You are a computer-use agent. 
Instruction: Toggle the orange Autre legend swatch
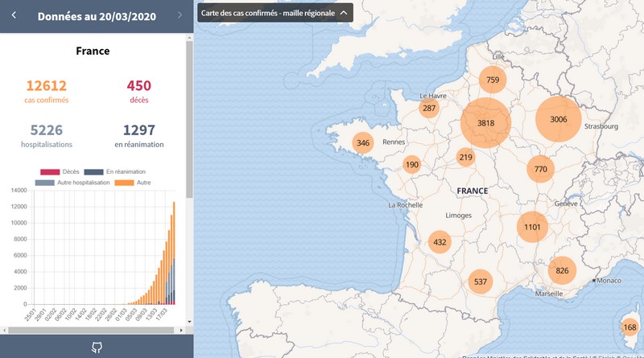coord(124,183)
